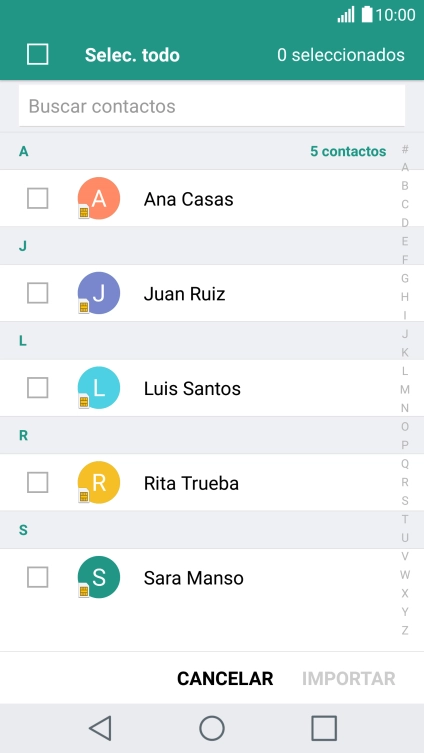Tap the Android home circle icon
The width and height of the screenshot is (424, 753).
tap(212, 728)
